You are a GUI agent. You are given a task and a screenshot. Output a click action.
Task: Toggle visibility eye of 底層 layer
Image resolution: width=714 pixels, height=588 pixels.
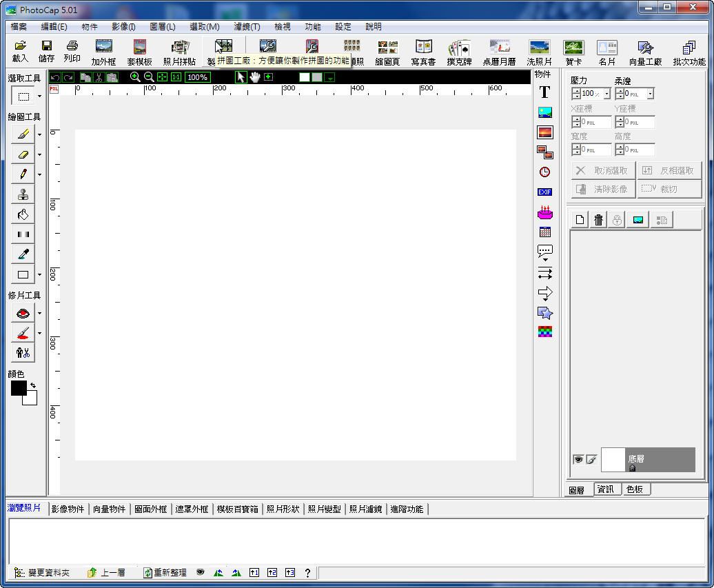click(578, 460)
